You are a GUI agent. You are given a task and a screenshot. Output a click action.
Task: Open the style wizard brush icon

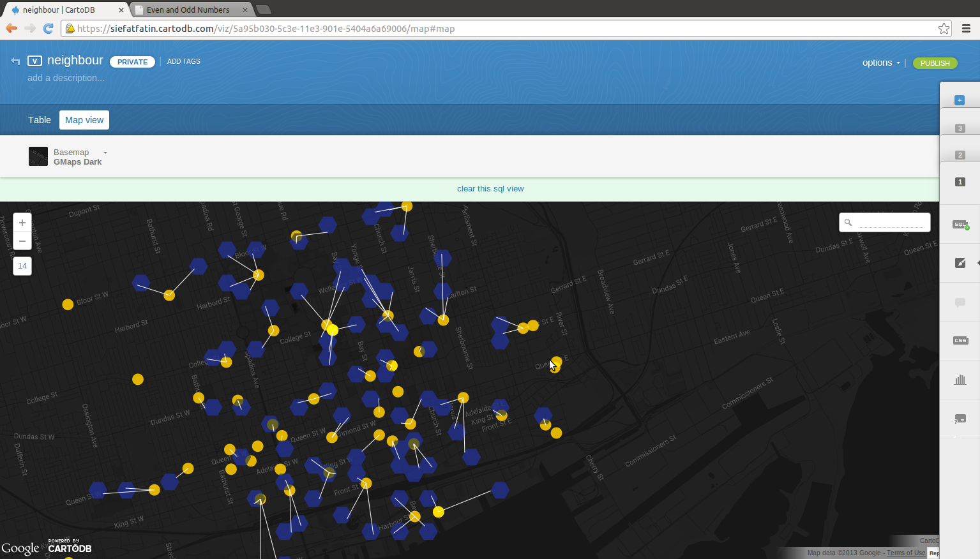(960, 263)
